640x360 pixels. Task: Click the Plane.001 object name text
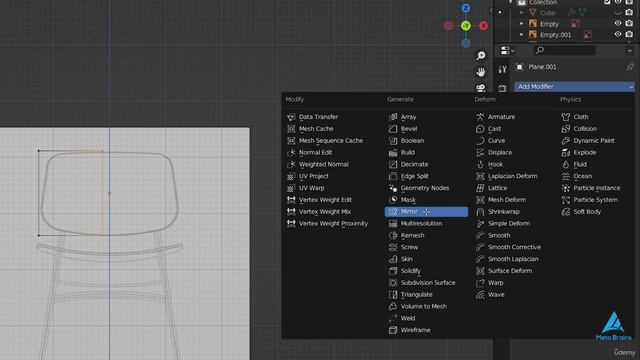[542, 67]
